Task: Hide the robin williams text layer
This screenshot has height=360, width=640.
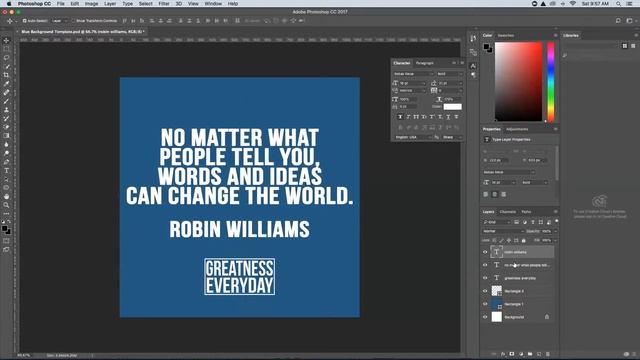Action: [x=485, y=252]
